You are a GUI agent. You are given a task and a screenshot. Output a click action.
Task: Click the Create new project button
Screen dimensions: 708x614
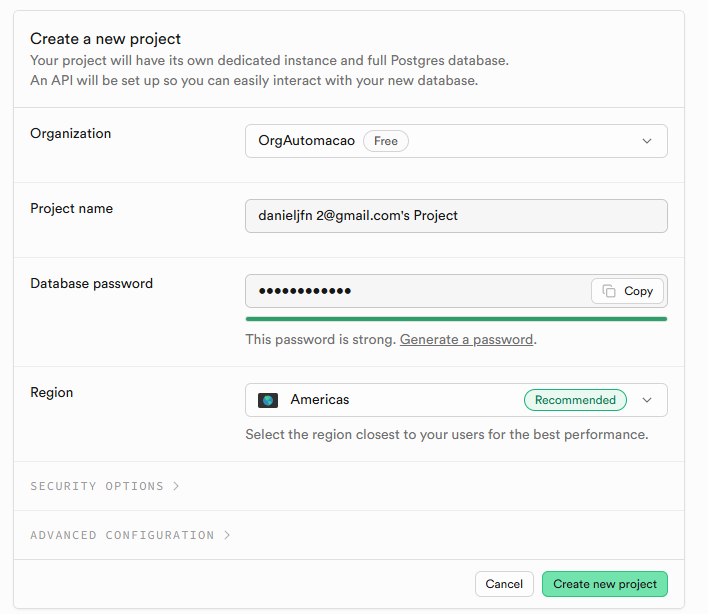pyautogui.click(x=604, y=584)
